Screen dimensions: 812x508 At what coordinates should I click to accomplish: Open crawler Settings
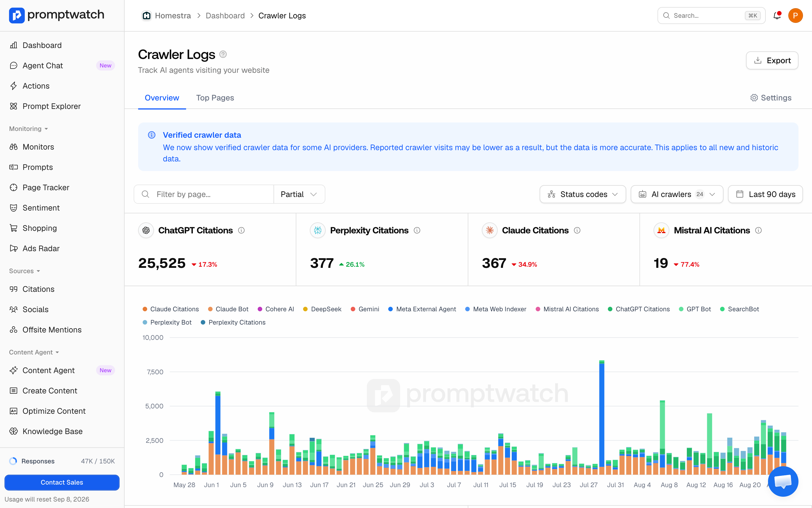[x=771, y=98]
